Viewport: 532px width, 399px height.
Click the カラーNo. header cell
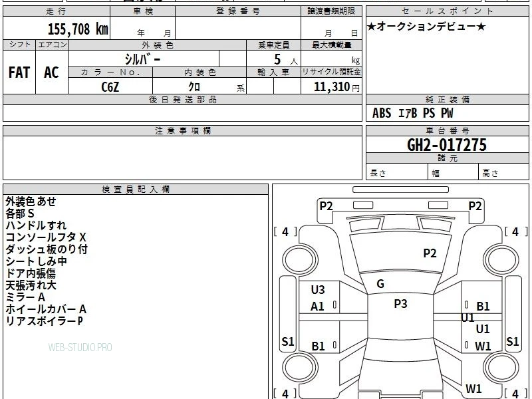110,72
